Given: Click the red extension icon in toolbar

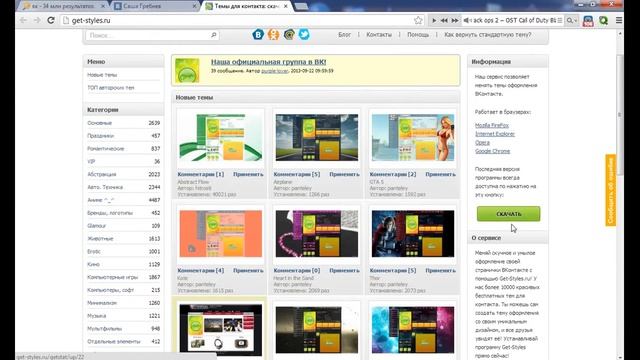Looking at the screenshot, I should click(x=588, y=21).
